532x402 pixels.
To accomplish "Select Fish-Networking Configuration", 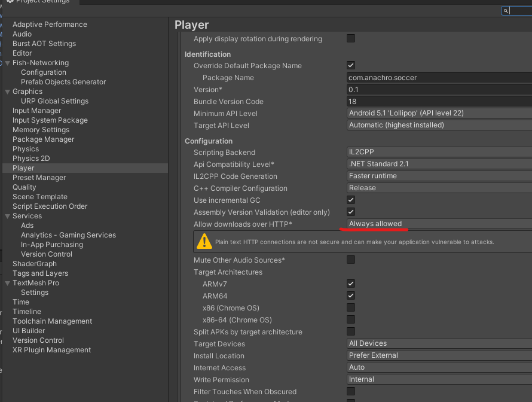I will pyautogui.click(x=44, y=72).
